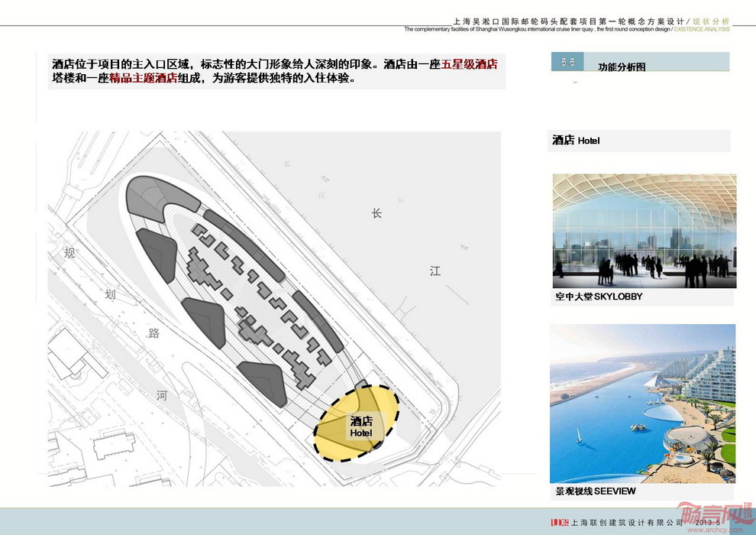Screen dimensions: 756x535
Task: Click the 5.5 section number box
Action: click(567, 61)
